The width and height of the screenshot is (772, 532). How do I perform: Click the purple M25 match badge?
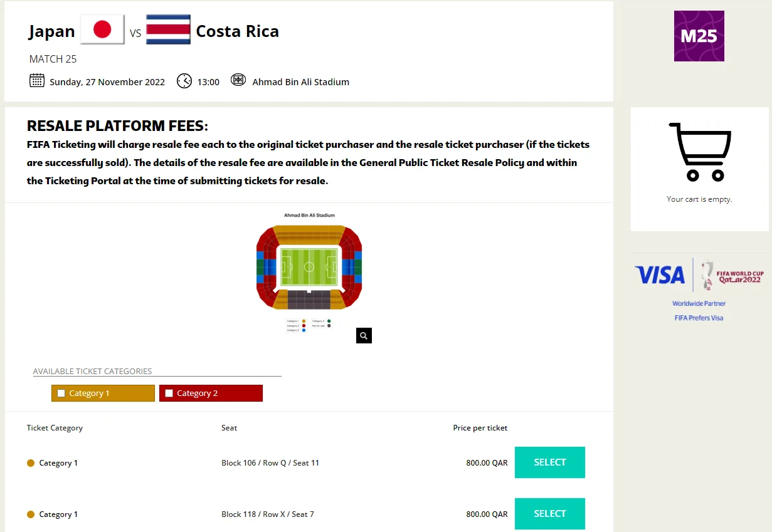(699, 36)
